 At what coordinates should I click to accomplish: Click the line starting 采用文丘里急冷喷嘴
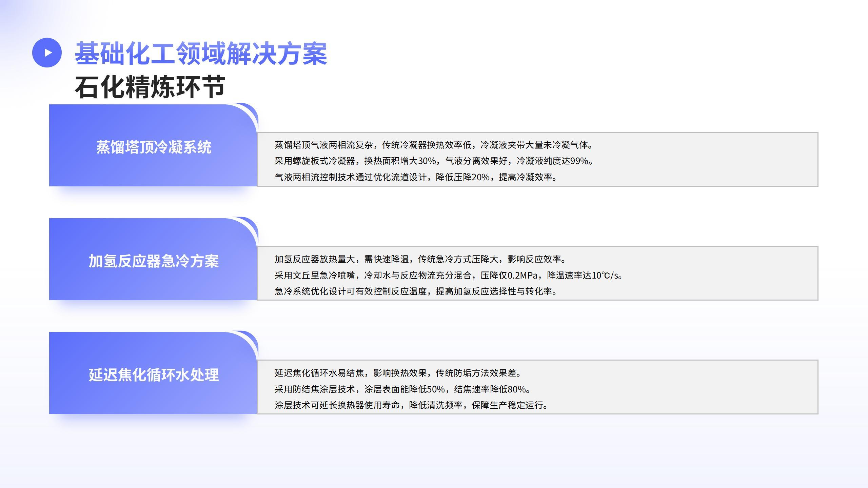[x=449, y=275]
